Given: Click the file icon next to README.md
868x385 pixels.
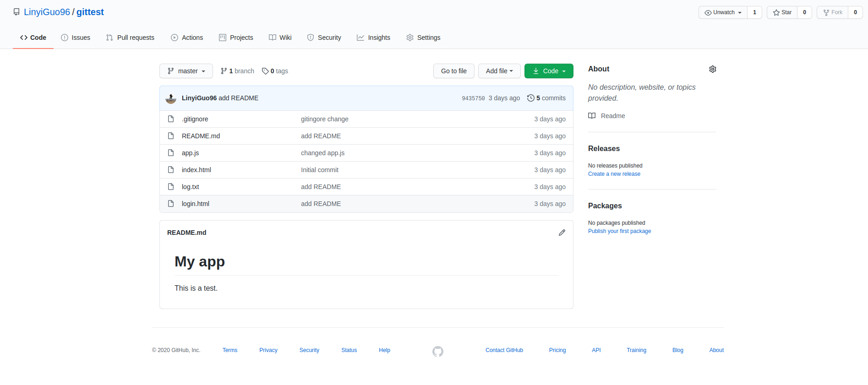Looking at the screenshot, I should click(x=171, y=136).
